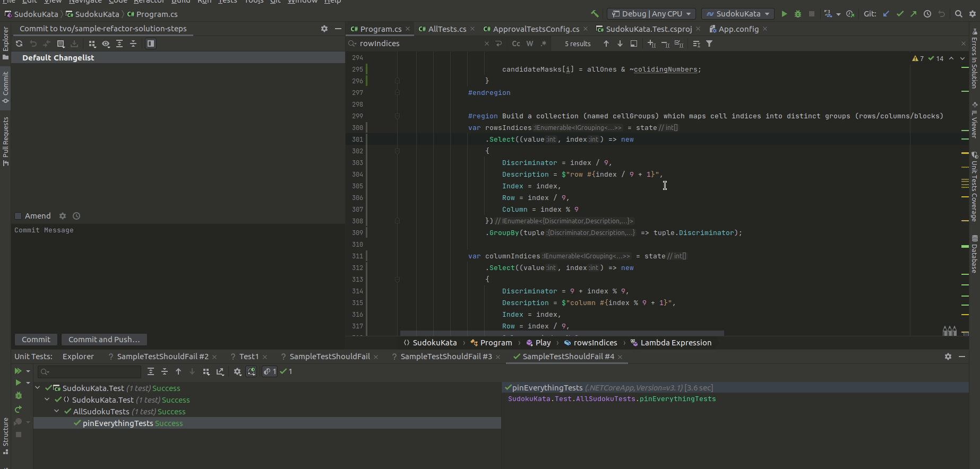Click the filter search results funnel icon
The image size is (980, 469).
tap(709, 44)
